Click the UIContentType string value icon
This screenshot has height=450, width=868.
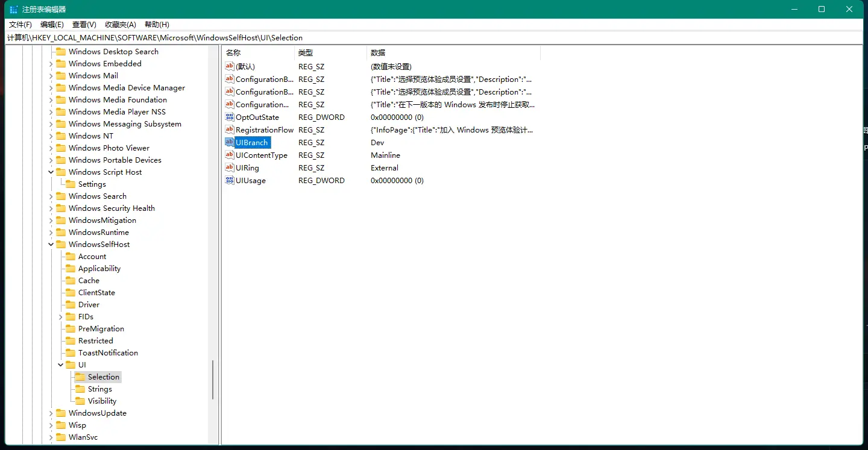(229, 155)
